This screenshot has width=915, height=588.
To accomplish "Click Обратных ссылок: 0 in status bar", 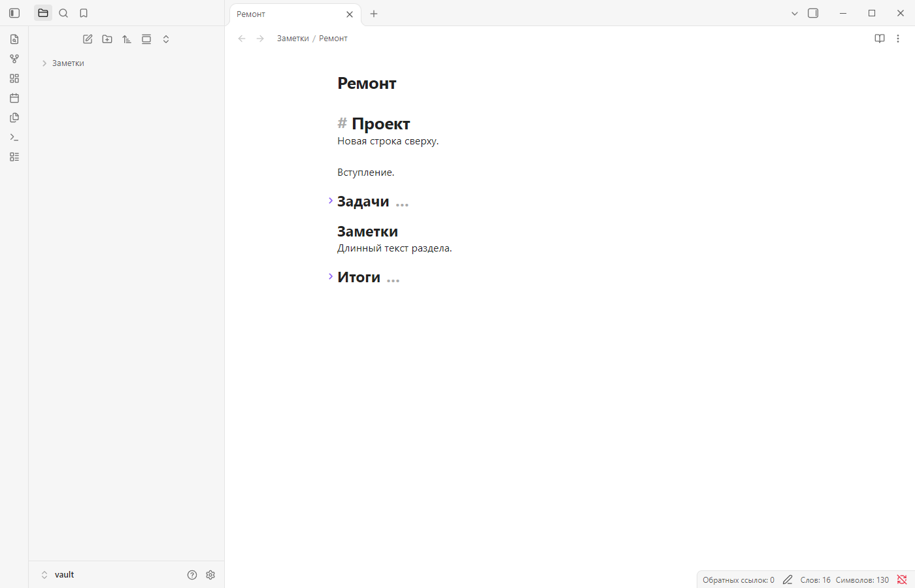I will (739, 580).
